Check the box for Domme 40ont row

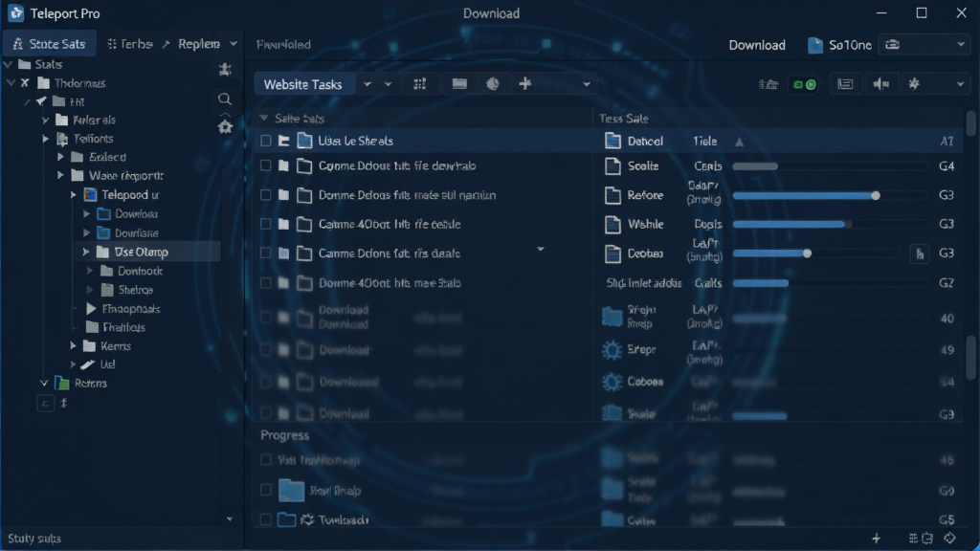click(266, 283)
